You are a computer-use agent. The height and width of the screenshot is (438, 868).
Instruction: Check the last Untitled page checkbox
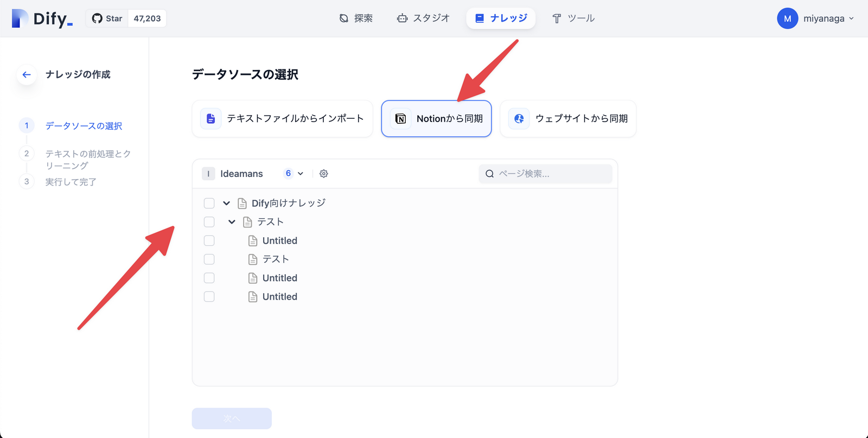pyautogui.click(x=209, y=296)
